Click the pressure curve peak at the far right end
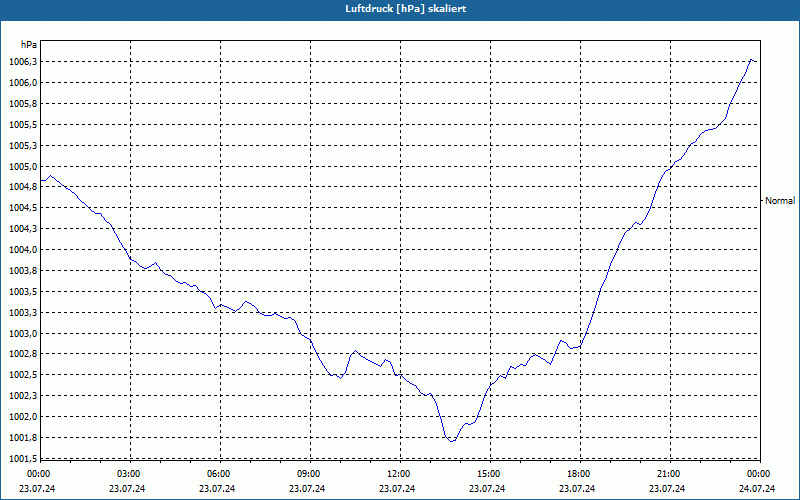Image resolution: width=800 pixels, height=500 pixels. click(x=751, y=60)
